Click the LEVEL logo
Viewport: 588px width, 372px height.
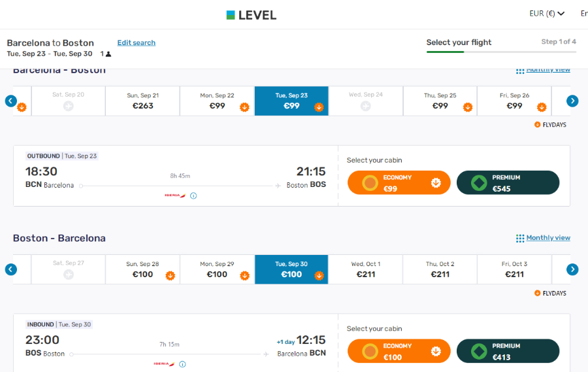252,15
